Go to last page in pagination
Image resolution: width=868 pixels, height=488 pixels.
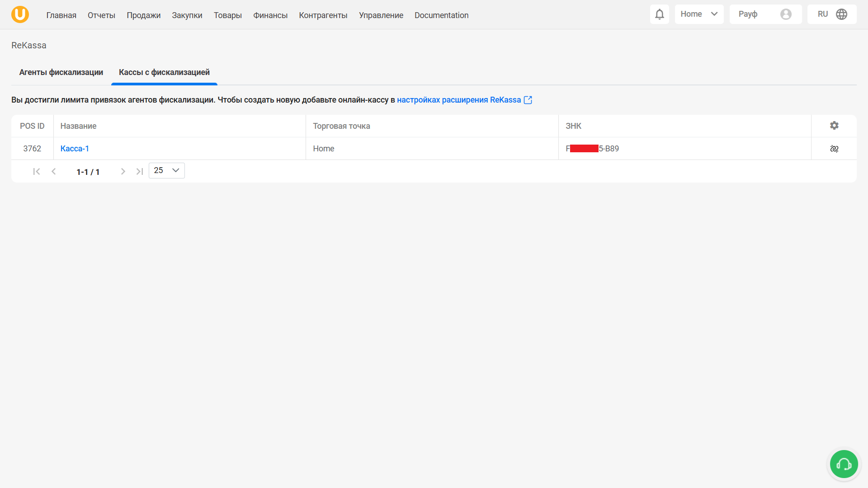click(x=140, y=171)
